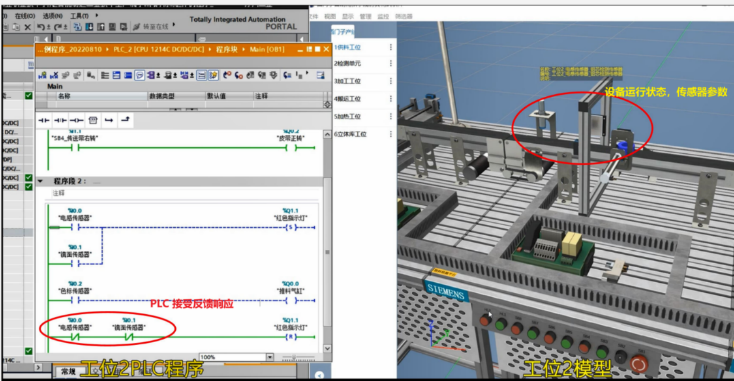Toggle the green checkbox beside the interface table
The height and width of the screenshot is (381, 734).
pos(29,95)
